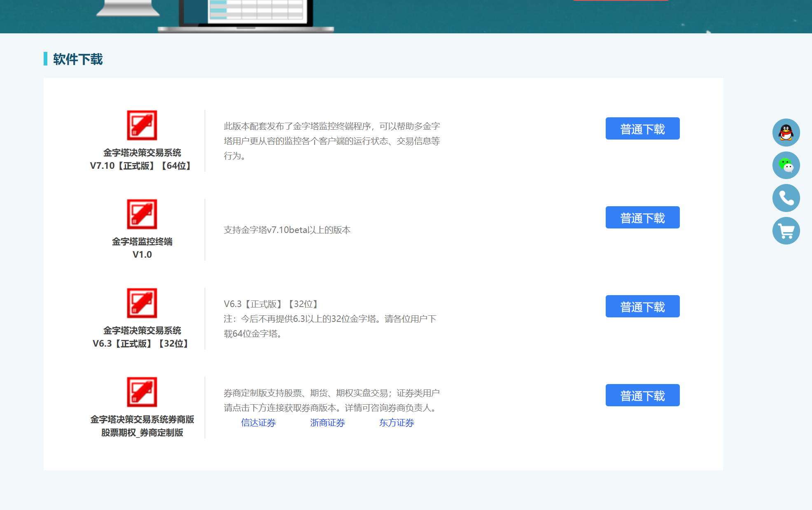
Task: Click description 支持金字塔v7.10beta以上的版本
Action: (287, 230)
